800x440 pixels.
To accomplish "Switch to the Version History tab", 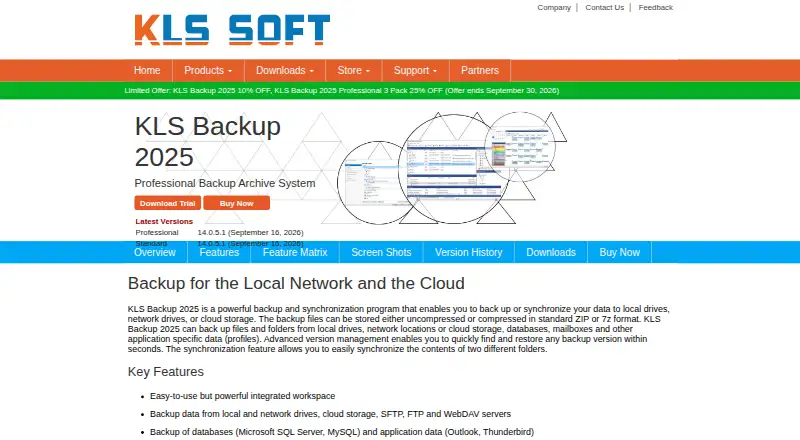I will (x=468, y=252).
